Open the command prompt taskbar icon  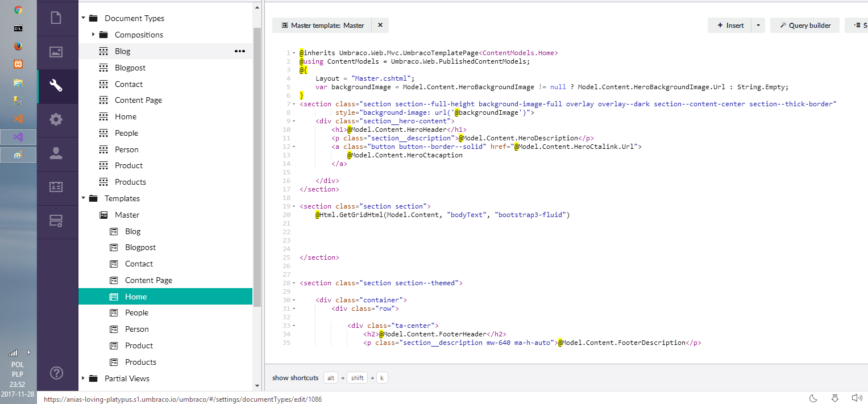click(x=18, y=28)
